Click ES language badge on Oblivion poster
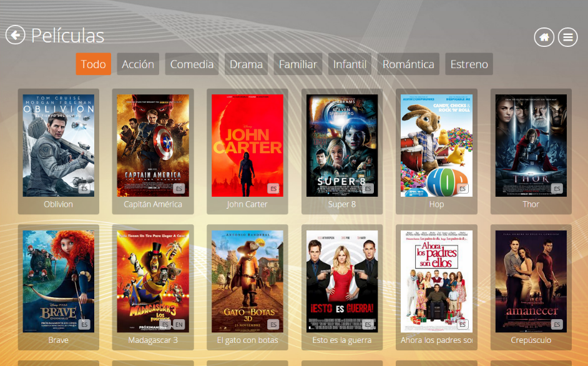Viewport: 588px width, 366px height. [x=84, y=189]
